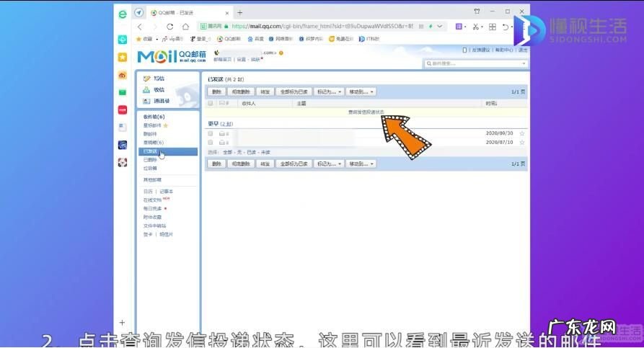Open the bottom 标记为... dropdown
This screenshot has height=348, width=644.
329,164
